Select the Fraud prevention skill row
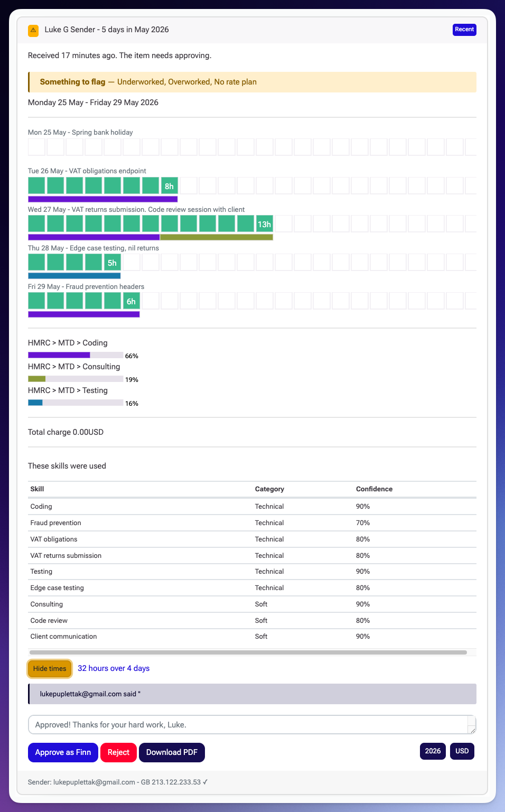 point(252,523)
